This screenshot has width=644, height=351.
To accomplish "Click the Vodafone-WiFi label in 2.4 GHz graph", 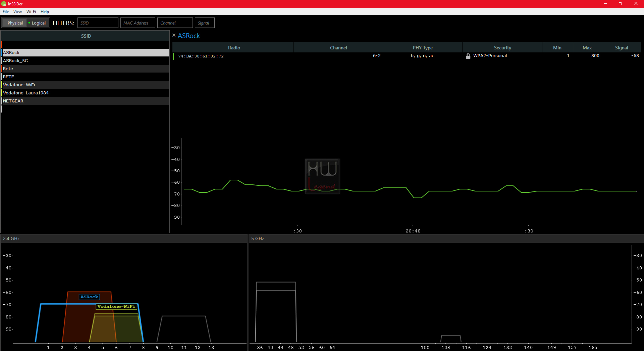I will click(x=116, y=306).
